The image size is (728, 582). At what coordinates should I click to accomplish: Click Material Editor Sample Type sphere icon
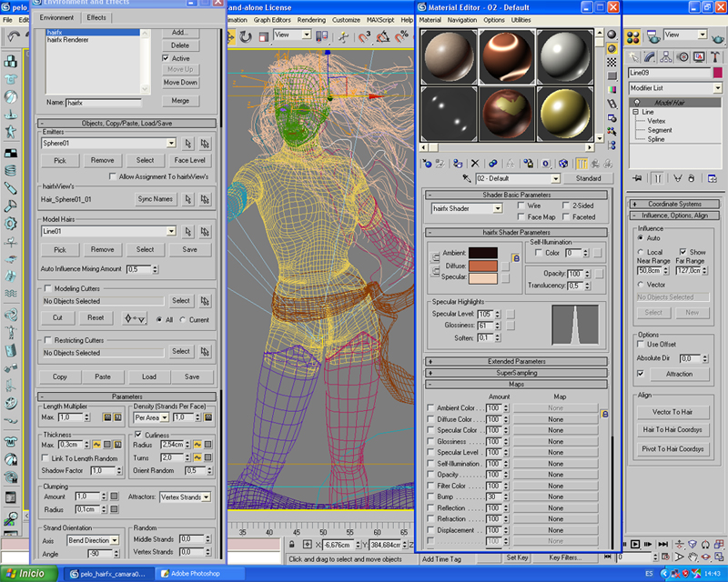[612, 35]
